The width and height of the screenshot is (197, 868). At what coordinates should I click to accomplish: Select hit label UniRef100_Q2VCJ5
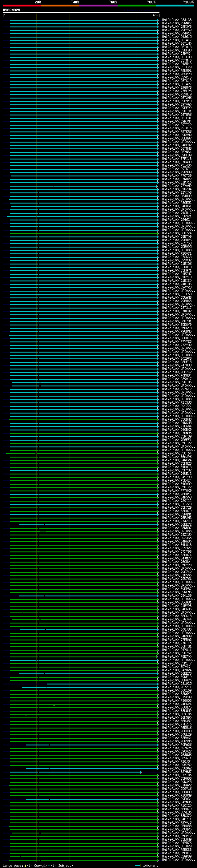(176, 77)
